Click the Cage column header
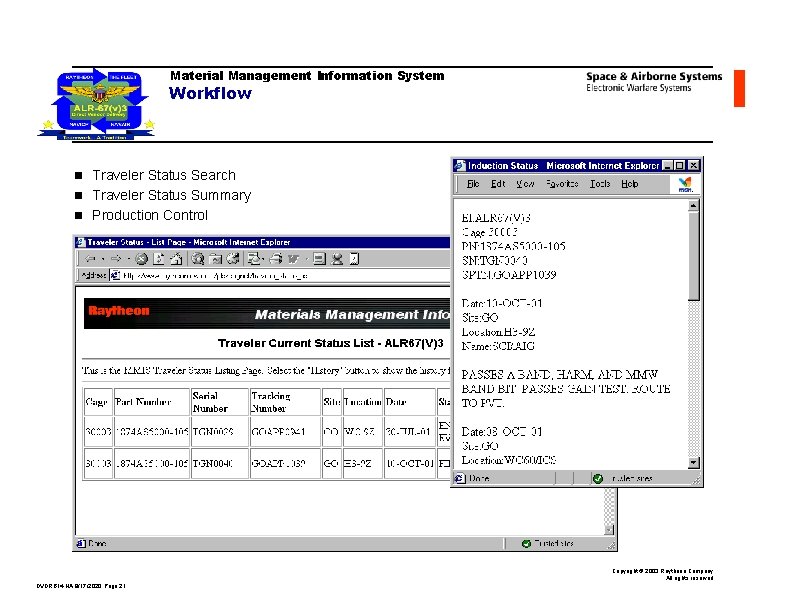 click(x=96, y=402)
